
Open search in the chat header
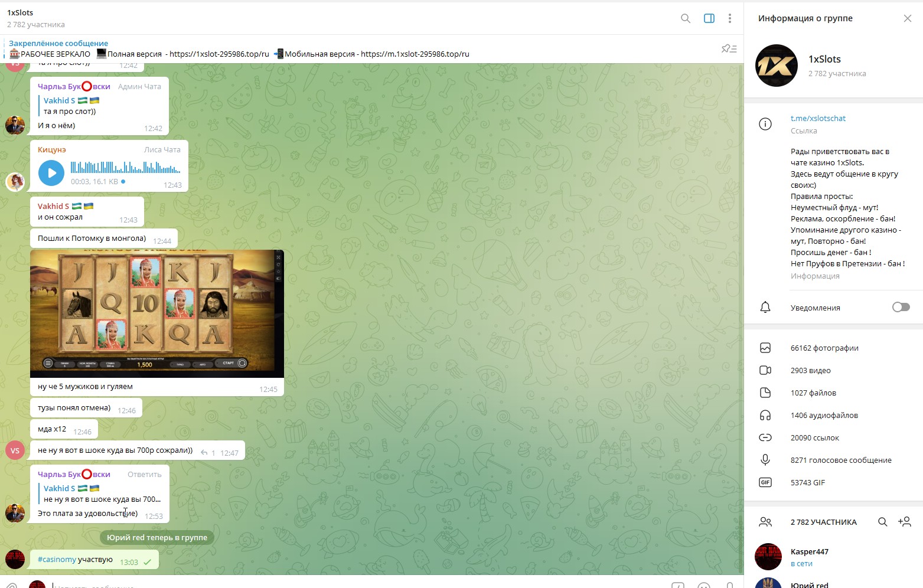(x=685, y=18)
